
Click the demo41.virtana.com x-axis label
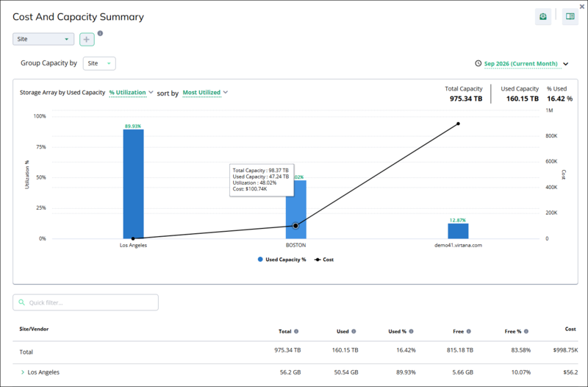tap(458, 245)
